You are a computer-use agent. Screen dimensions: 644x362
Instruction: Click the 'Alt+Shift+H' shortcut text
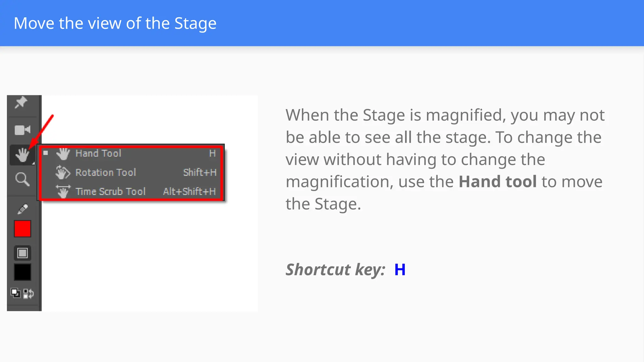189,191
